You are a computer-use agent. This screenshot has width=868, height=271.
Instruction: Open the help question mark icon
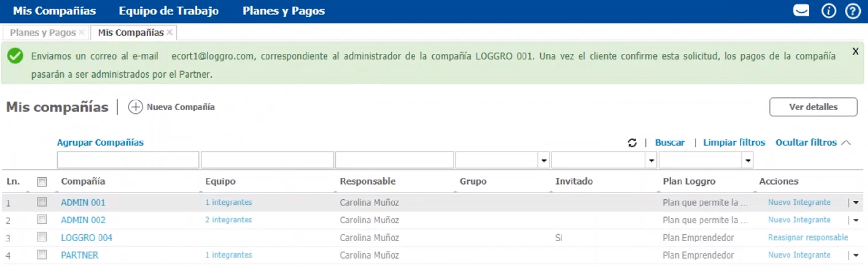click(852, 10)
